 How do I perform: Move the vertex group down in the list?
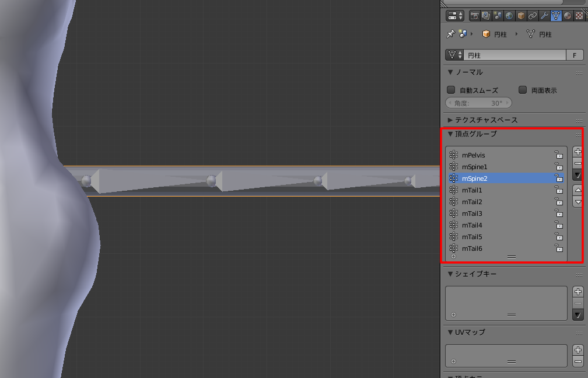[578, 202]
